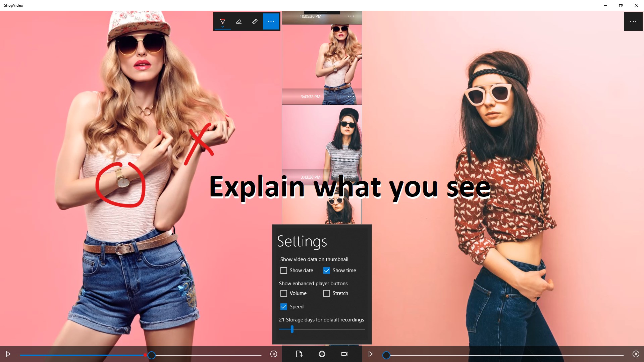Screen dimensions: 644x362
Task: Select the red ballpoint pen tool
Action: (222, 21)
